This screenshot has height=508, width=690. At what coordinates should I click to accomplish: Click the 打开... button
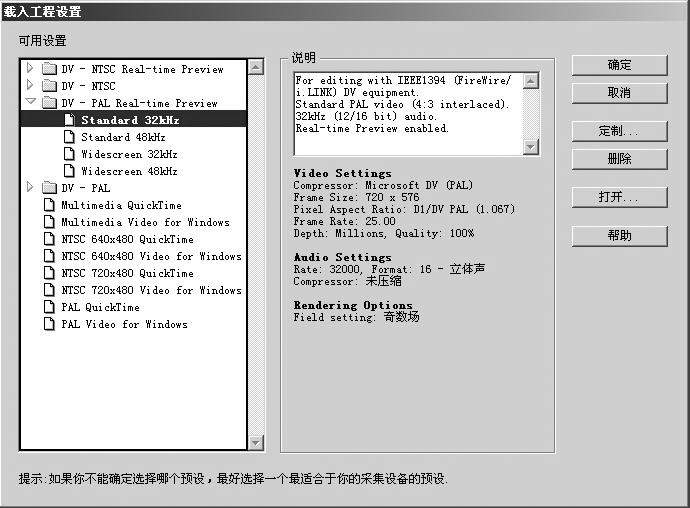pos(620,197)
